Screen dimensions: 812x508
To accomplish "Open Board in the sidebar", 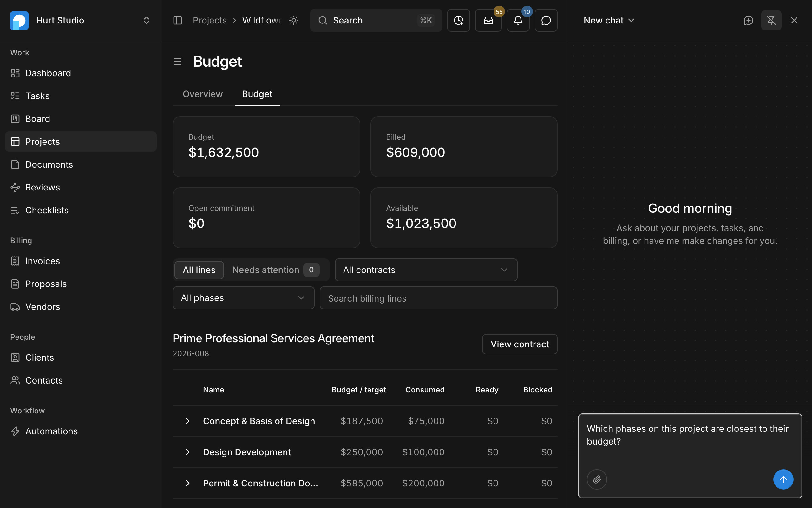I will (x=81, y=119).
